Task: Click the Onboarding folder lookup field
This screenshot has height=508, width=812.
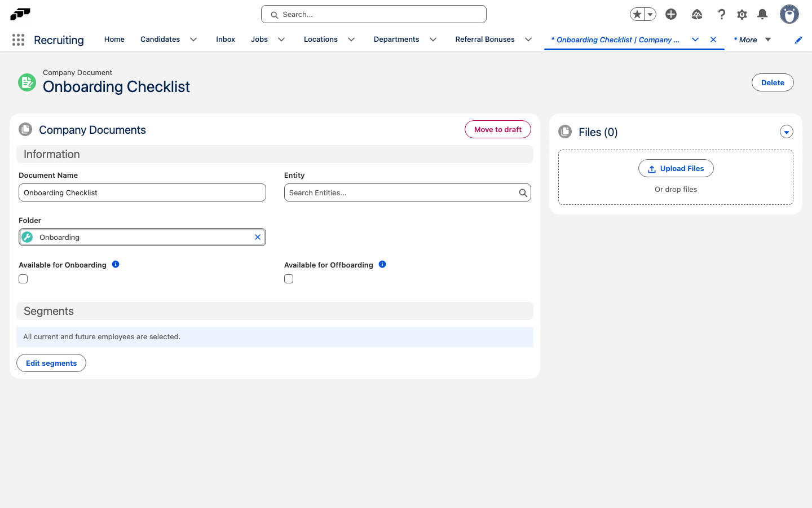Action: [x=142, y=237]
